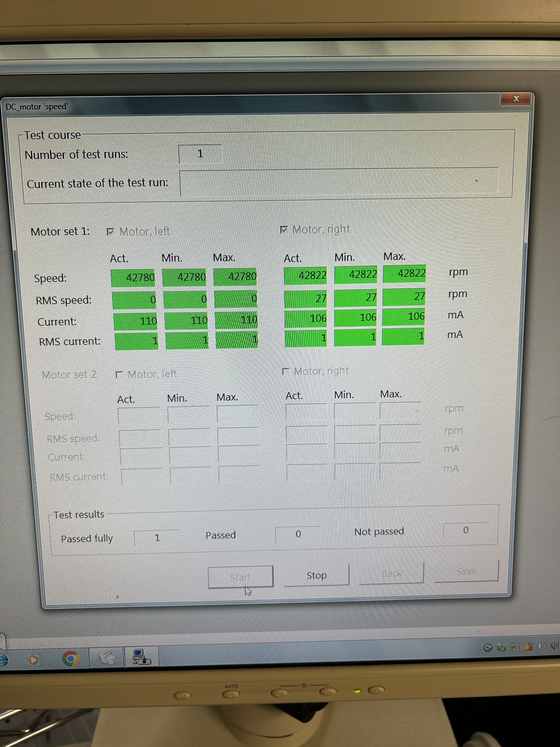The width and height of the screenshot is (560, 747).
Task: Close the DC_motor 'speed' window
Action: pyautogui.click(x=516, y=99)
